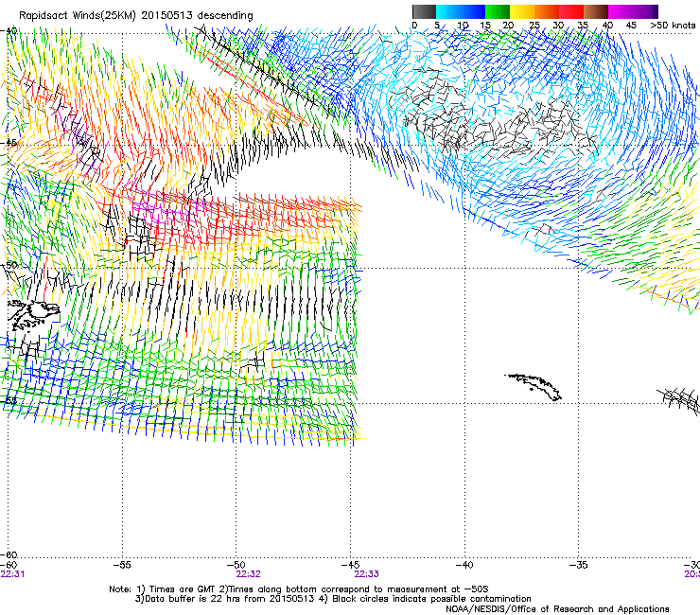Click the '-40' longitude axis label
The width and height of the screenshot is (700, 615).
pos(464,565)
